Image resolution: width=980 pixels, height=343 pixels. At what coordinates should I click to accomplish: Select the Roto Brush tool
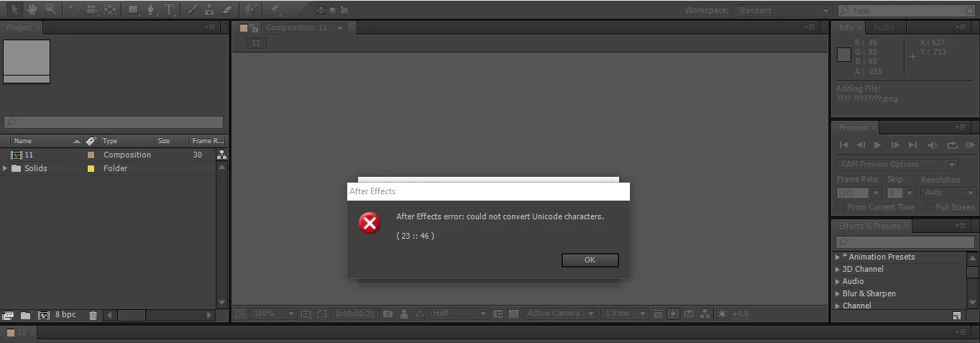[249, 9]
